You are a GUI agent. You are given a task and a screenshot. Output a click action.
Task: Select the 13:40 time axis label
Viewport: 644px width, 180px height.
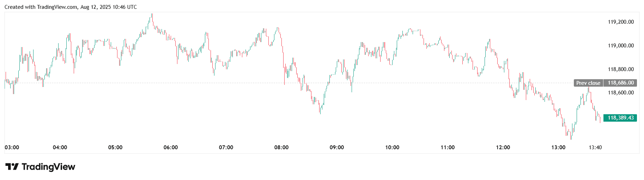(595, 147)
